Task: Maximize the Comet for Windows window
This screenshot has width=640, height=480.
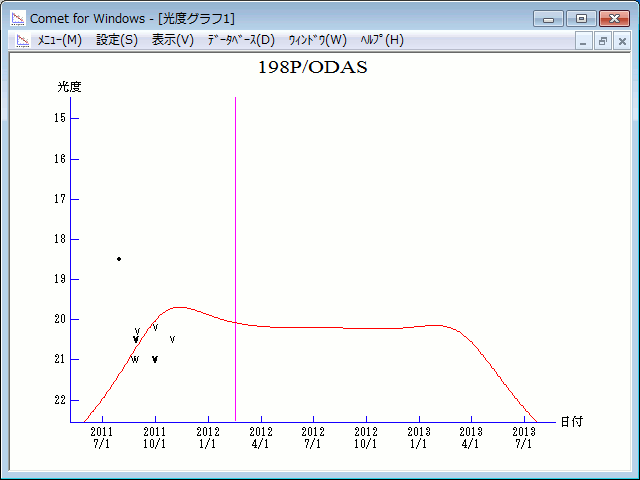Action: 580,18
